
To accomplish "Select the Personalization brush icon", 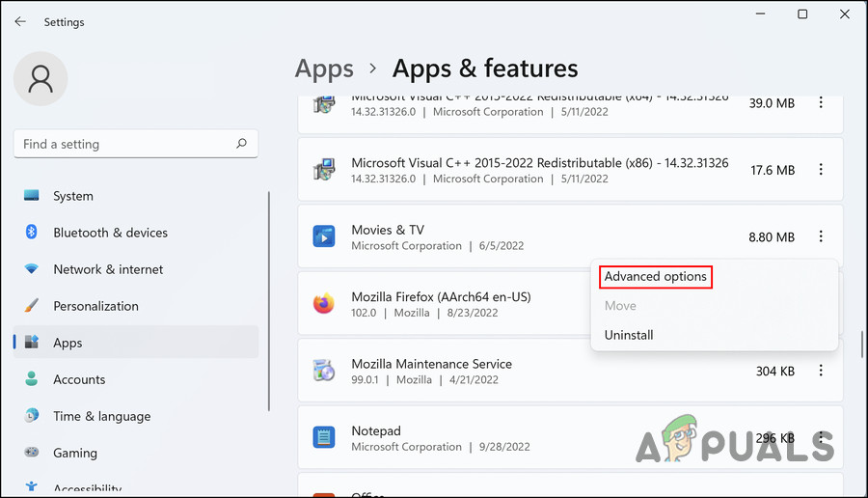I will coord(32,305).
